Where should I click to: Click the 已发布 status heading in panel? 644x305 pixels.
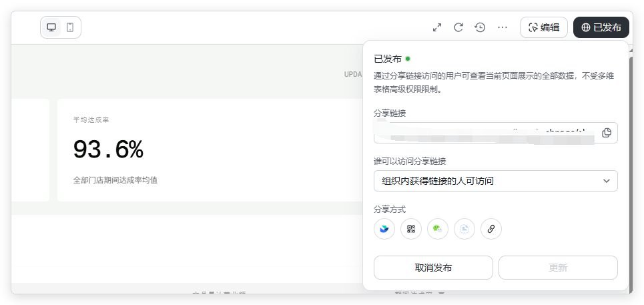(387, 59)
